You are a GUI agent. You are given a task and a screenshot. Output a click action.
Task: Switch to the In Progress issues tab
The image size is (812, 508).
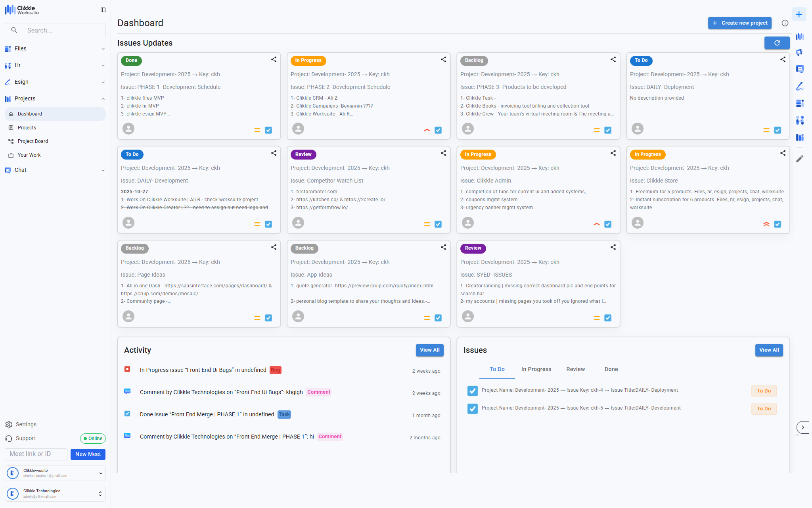click(x=536, y=369)
